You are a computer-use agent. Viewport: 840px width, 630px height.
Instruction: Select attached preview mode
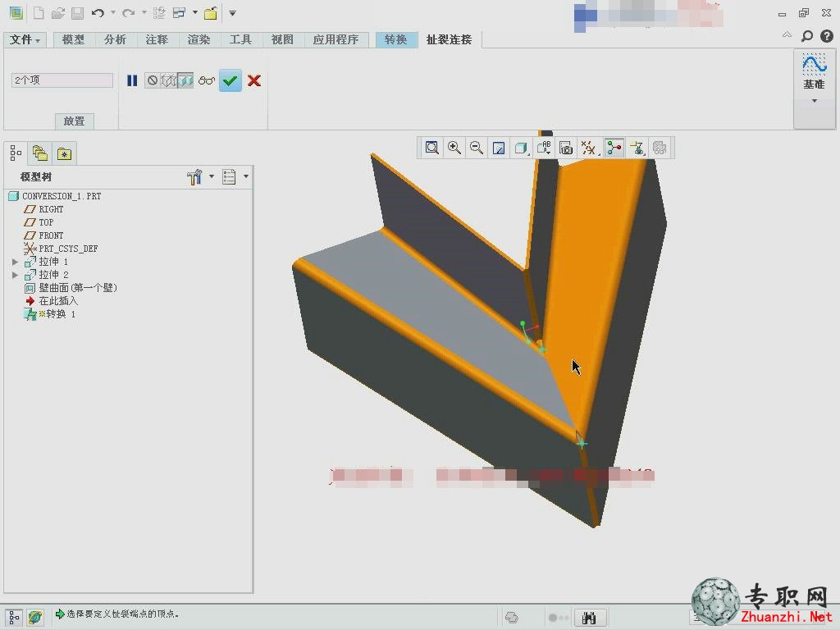pyautogui.click(x=185, y=80)
